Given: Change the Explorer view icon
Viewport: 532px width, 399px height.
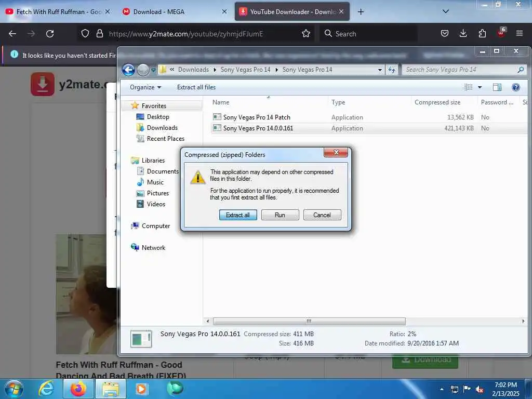Looking at the screenshot, I should 469,87.
